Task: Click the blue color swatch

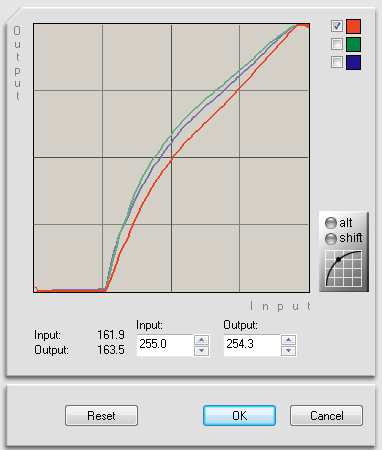Action: [353, 62]
